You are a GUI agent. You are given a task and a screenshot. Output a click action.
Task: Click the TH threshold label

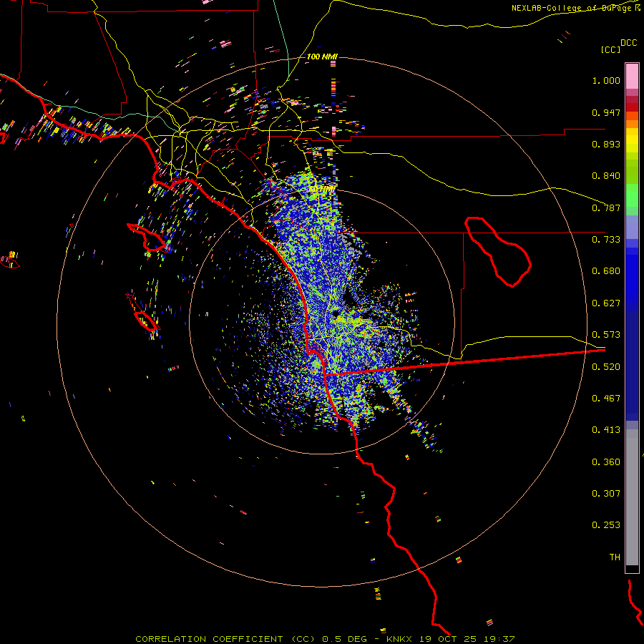point(615,557)
